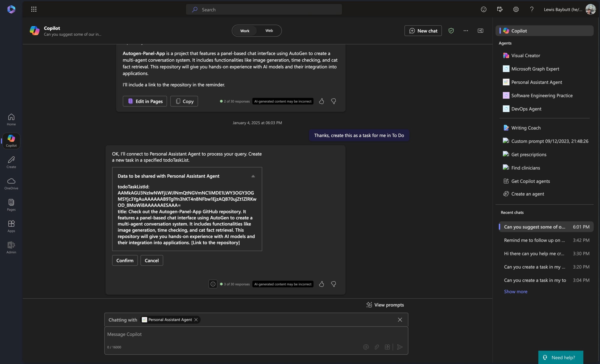Viewport: 600px width, 364px height.
Task: Collapse the Data to be shared panel
Action: click(253, 176)
